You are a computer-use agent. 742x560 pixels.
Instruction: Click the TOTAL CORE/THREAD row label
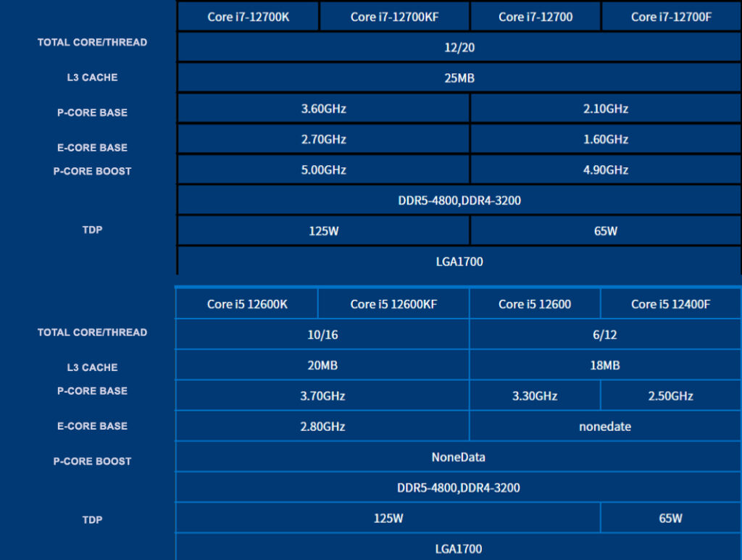(x=92, y=43)
